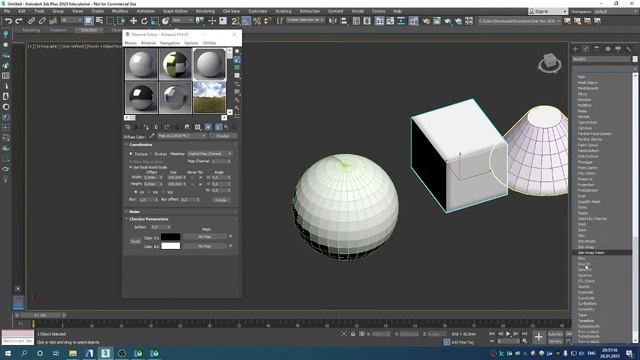
Task: Click the Rotate button in Coordinates
Action: 221,200
